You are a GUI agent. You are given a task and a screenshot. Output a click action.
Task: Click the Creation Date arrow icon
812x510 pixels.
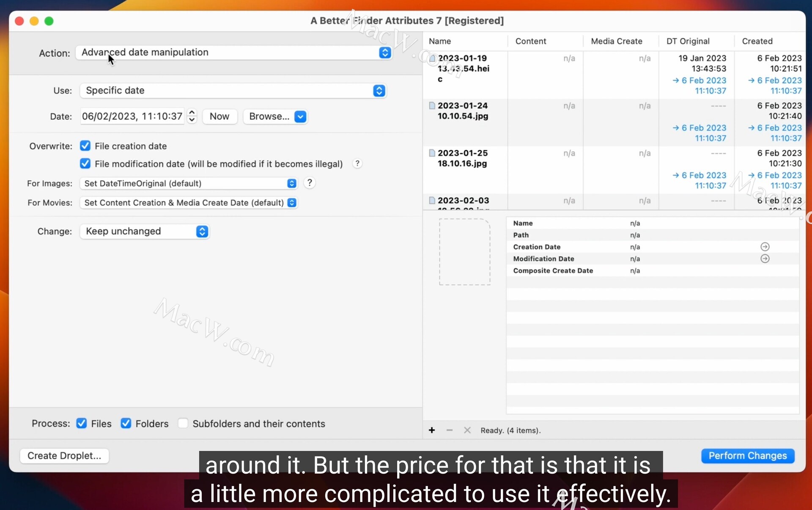(765, 247)
